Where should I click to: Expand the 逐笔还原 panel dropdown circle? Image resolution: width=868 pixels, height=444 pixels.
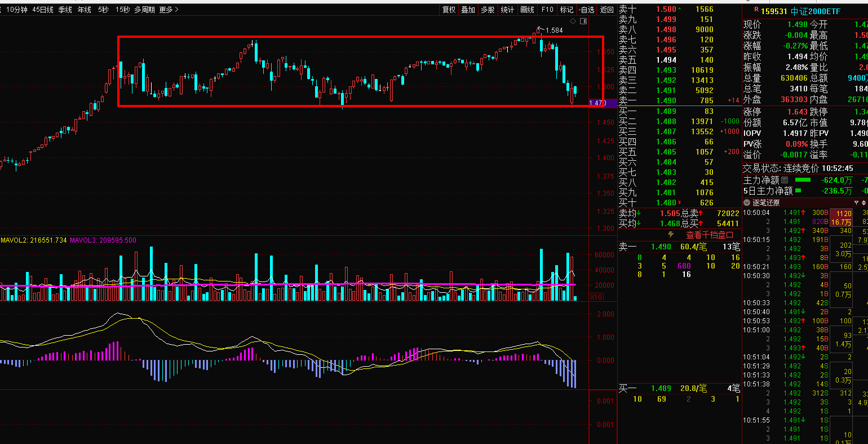coord(747,203)
